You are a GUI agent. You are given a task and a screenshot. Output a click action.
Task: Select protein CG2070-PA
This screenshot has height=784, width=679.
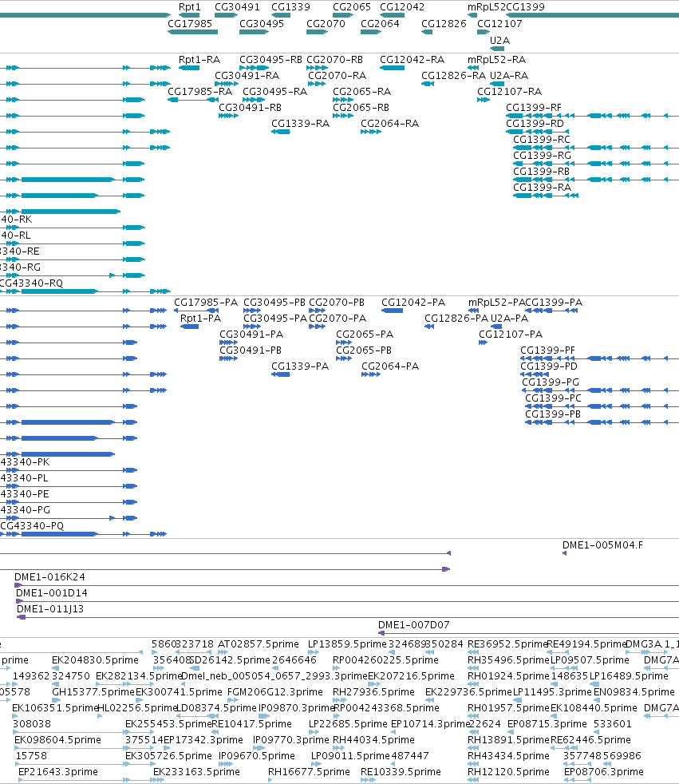pos(338,319)
